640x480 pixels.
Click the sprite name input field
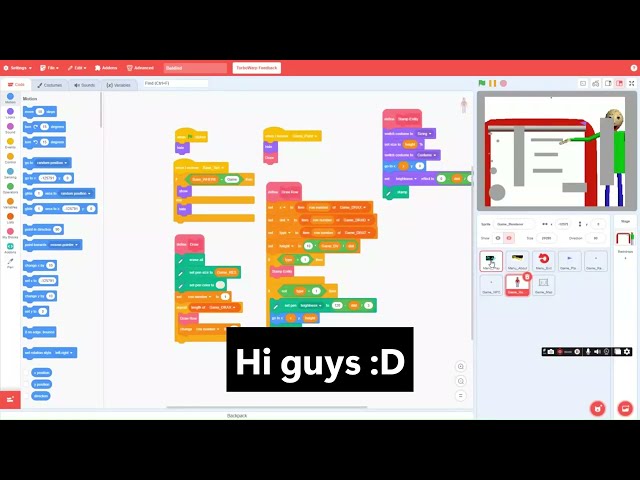pos(514,224)
